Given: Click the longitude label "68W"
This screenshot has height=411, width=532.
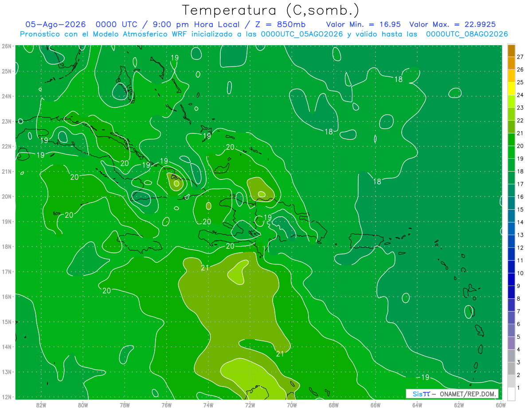Looking at the screenshot, I should (334, 405).
